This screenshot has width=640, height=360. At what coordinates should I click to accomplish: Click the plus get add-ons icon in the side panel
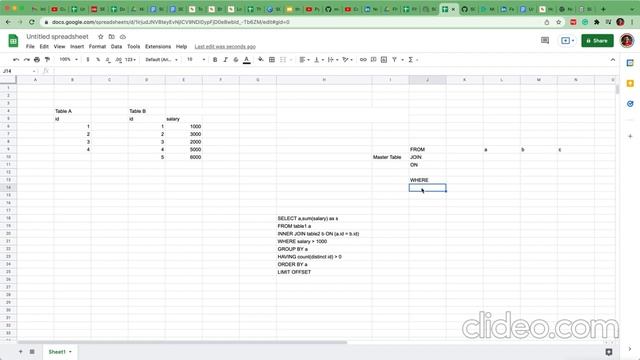[630, 136]
